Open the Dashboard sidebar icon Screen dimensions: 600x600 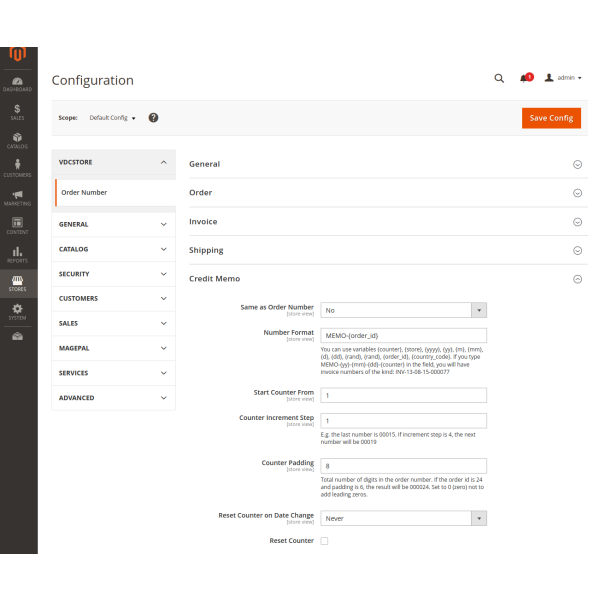[x=18, y=84]
